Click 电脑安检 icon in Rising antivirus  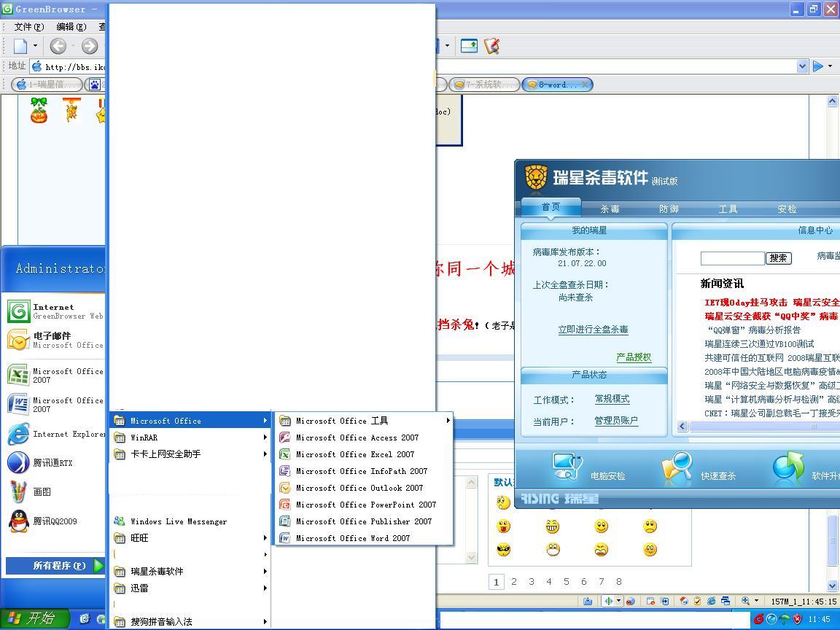(567, 467)
